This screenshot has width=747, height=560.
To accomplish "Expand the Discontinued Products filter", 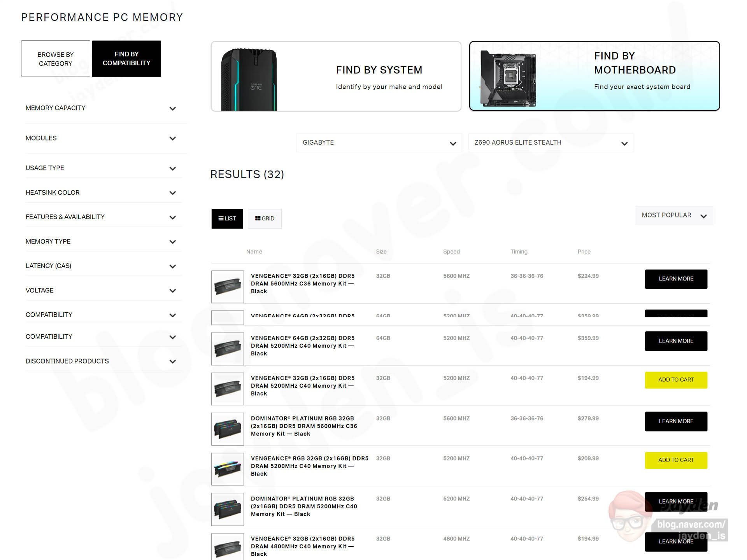I will [x=101, y=361].
